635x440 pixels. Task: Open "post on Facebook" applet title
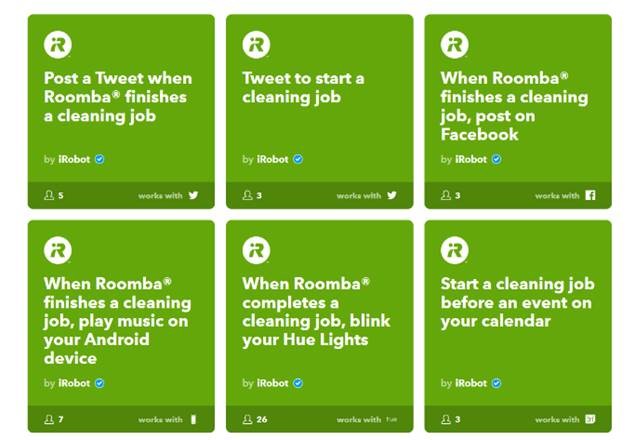click(514, 106)
